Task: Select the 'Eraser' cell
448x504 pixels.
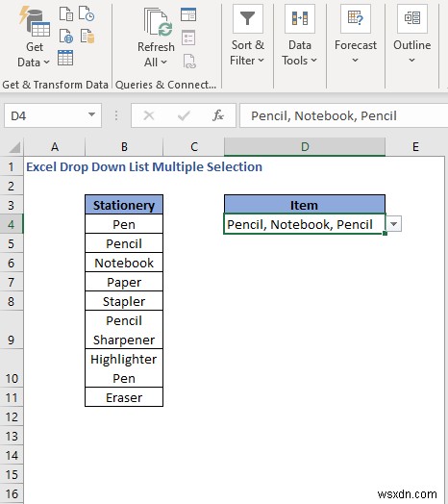Action: [124, 397]
